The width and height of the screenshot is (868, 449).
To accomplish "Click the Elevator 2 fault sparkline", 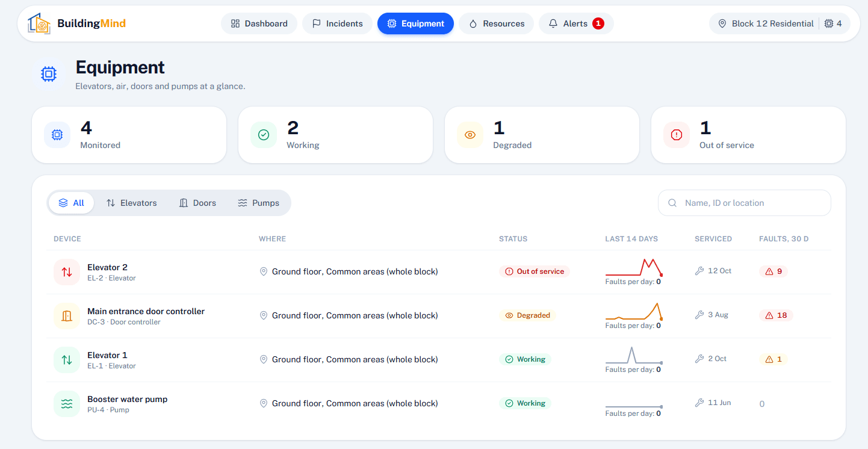I will 634,267.
